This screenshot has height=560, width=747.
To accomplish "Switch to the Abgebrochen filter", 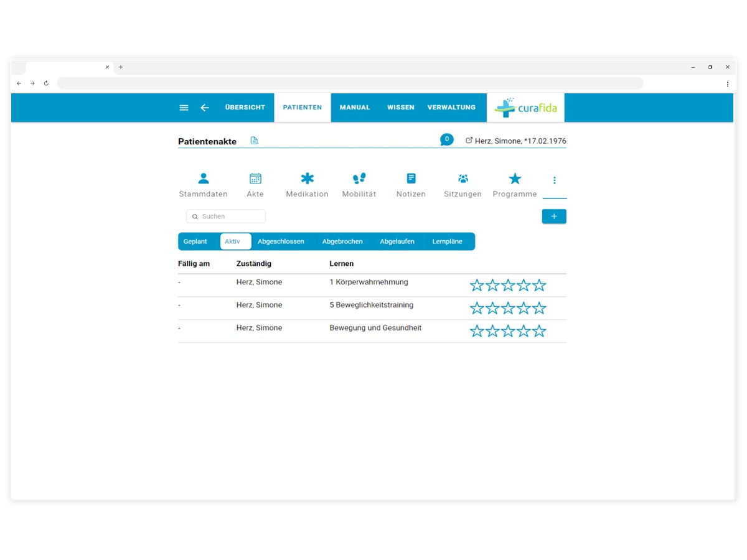I will click(342, 241).
